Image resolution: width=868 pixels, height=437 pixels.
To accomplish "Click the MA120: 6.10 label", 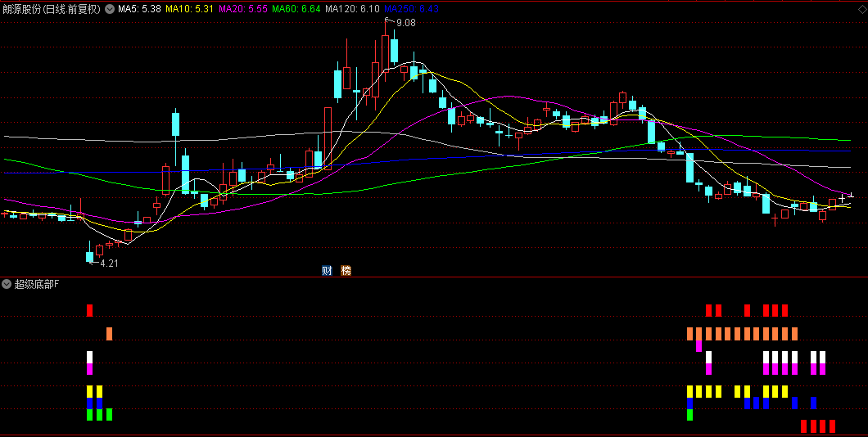I will [x=352, y=9].
